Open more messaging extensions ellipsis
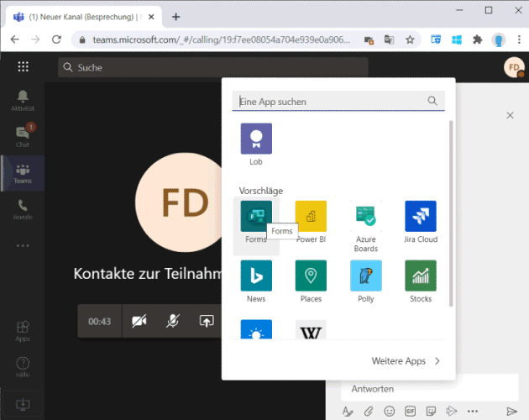Viewport: 529px width, 420px height. click(472, 411)
